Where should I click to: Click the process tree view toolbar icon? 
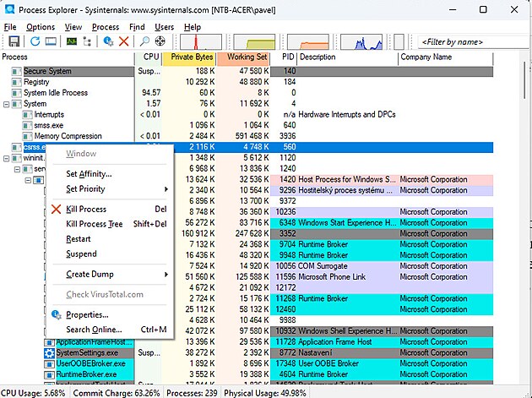pos(88,41)
